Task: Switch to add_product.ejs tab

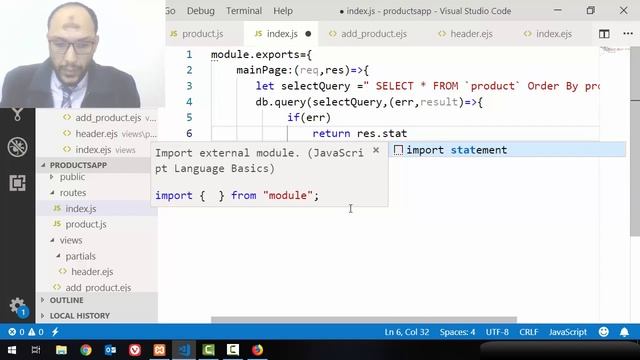Action: pos(368,34)
